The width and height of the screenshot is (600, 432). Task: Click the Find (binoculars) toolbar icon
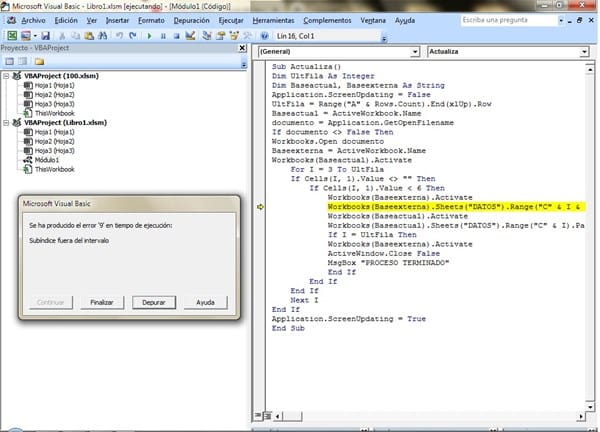pyautogui.click(x=100, y=36)
